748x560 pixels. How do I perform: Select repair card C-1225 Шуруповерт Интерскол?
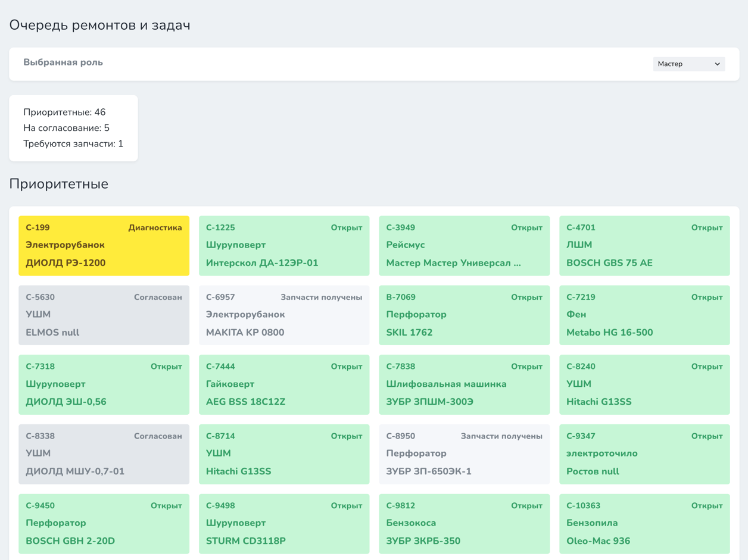pyautogui.click(x=284, y=246)
